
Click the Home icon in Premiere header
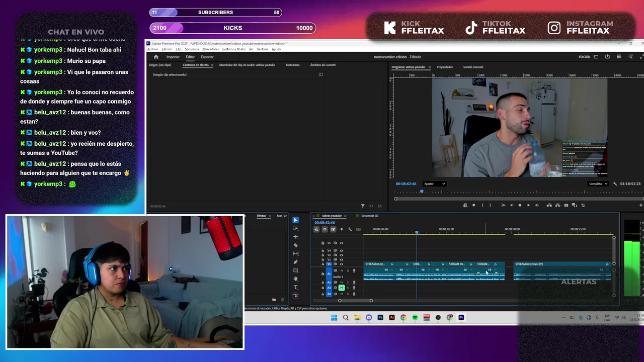[x=156, y=57]
